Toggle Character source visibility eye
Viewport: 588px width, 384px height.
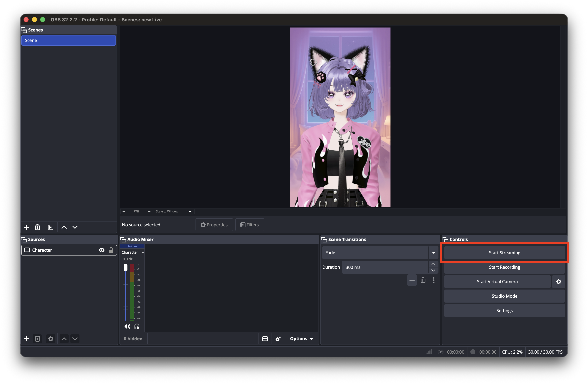(x=102, y=250)
